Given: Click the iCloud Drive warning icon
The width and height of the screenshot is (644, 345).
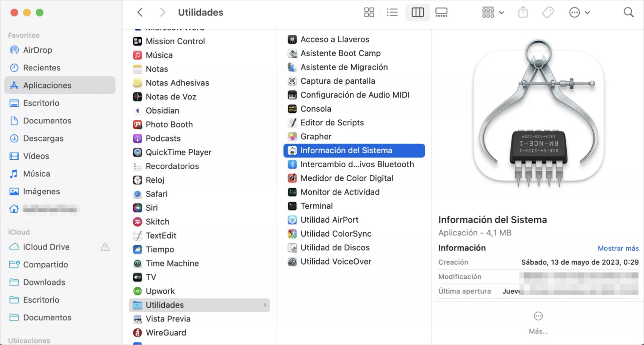Looking at the screenshot, I should 105,247.
